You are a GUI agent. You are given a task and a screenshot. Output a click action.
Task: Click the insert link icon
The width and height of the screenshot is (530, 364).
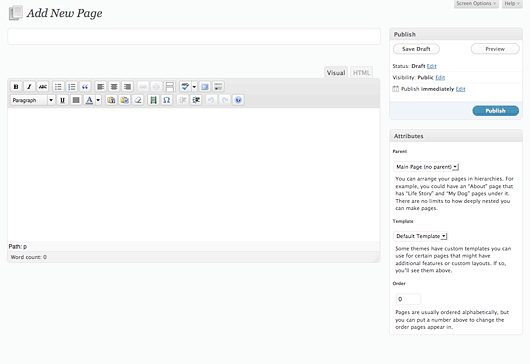point(143,87)
